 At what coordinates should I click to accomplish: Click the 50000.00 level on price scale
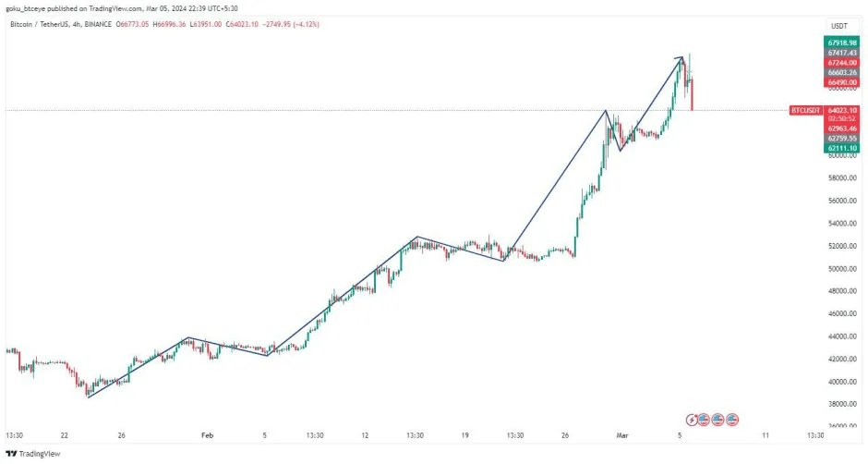click(x=841, y=269)
